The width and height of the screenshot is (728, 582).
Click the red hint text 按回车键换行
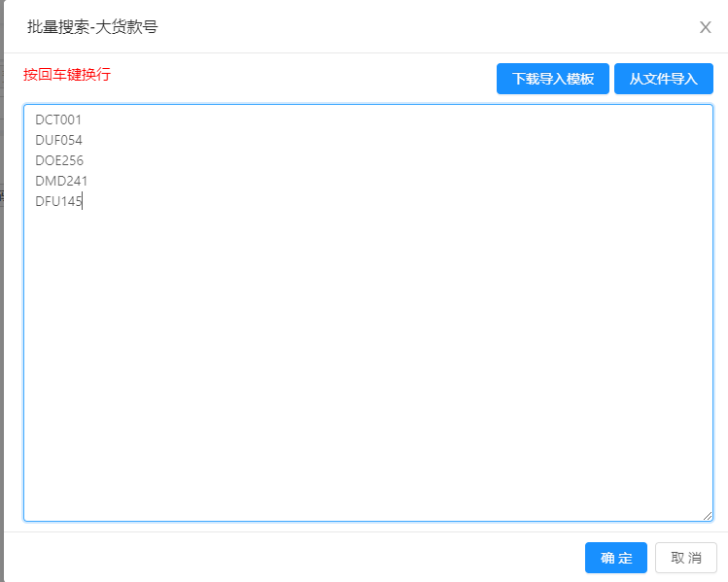(x=67, y=75)
